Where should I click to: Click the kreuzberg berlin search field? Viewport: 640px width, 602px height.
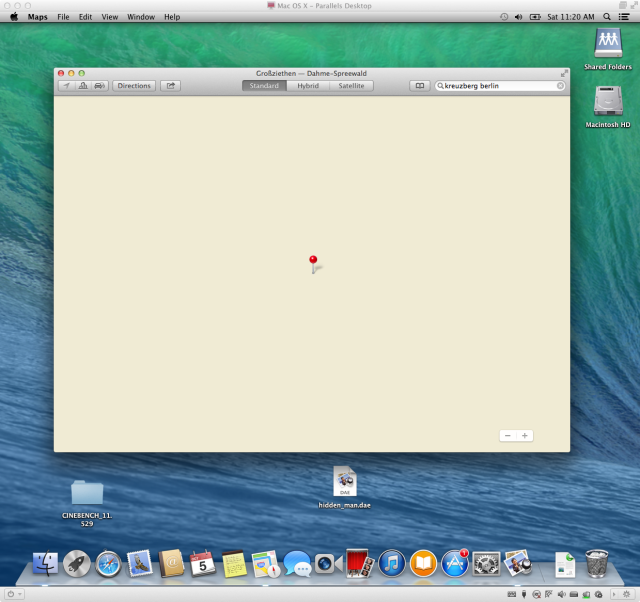[x=500, y=86]
